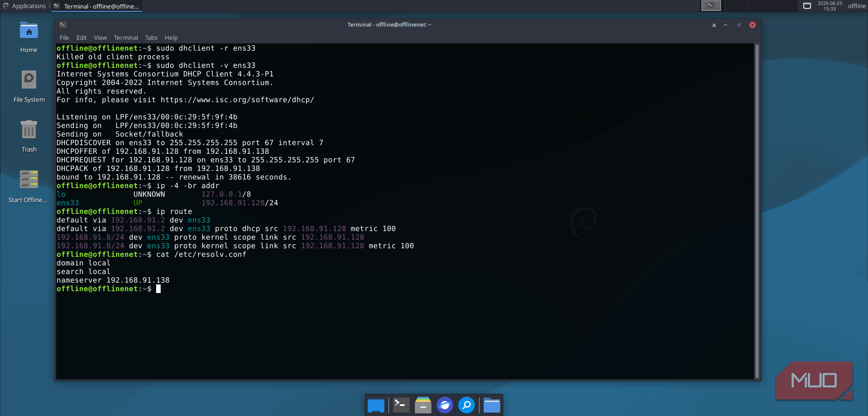This screenshot has height=416, width=868.
Task: Click the terminal's always-on-top arrow button
Action: [714, 25]
